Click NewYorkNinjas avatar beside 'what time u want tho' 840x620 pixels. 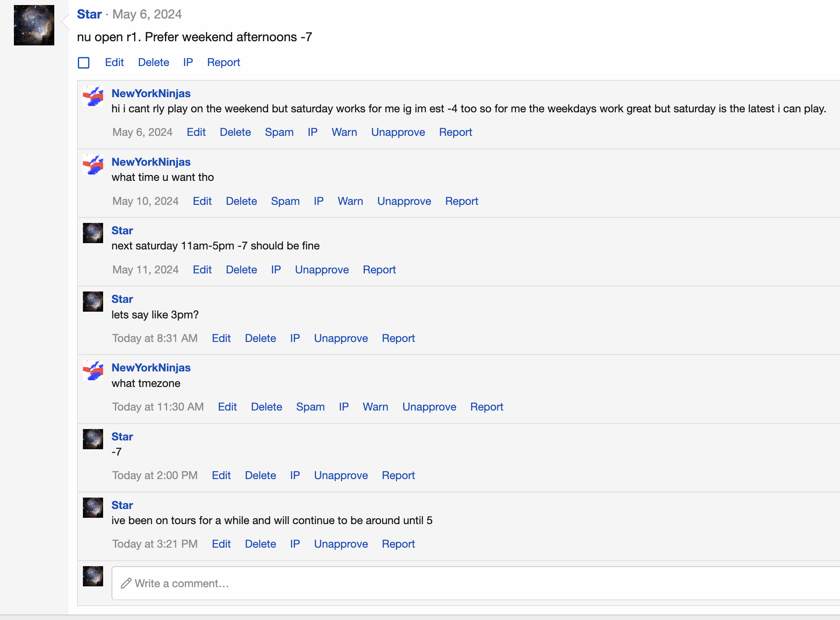click(x=93, y=165)
